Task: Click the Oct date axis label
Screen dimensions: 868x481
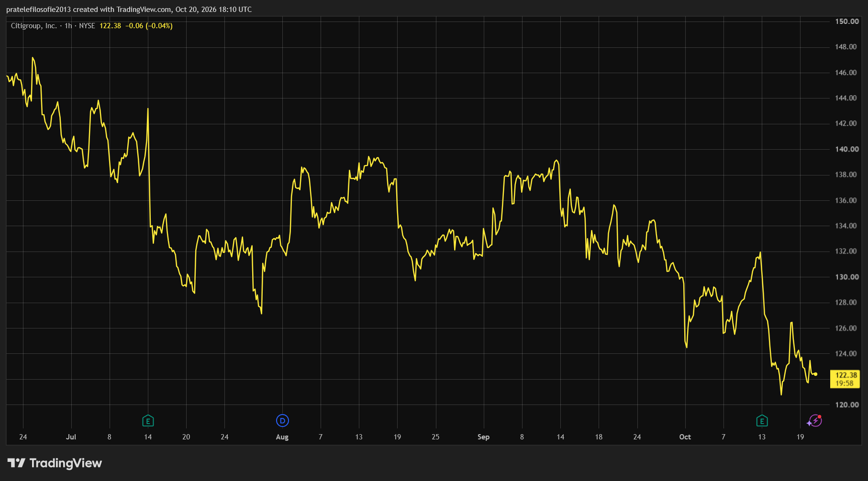Action: click(685, 437)
